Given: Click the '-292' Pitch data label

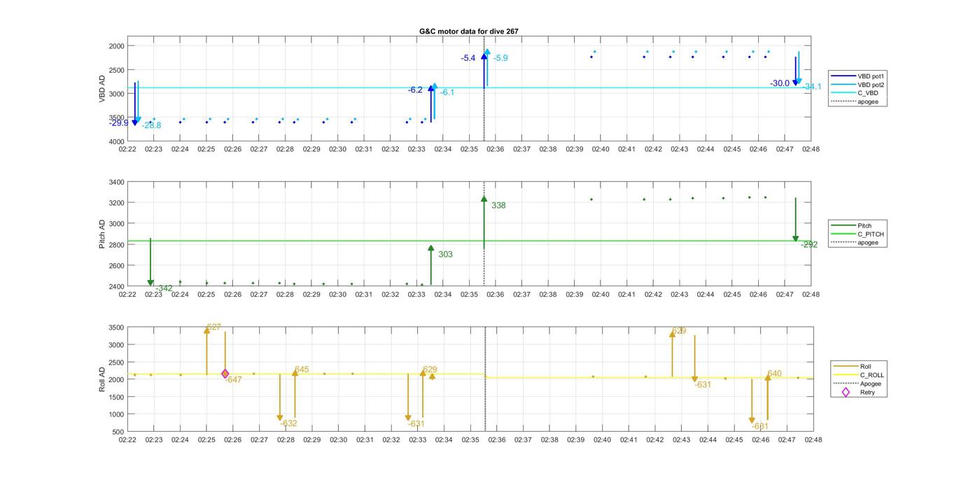Looking at the screenshot, I should point(809,245).
